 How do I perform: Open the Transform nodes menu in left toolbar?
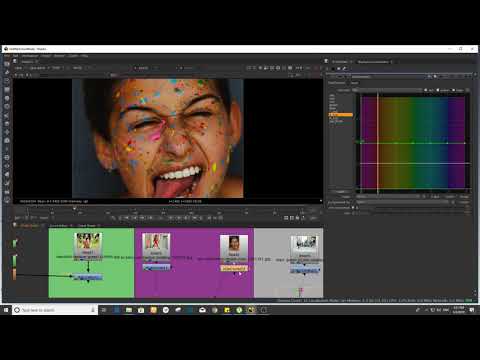pyautogui.click(x=7, y=132)
